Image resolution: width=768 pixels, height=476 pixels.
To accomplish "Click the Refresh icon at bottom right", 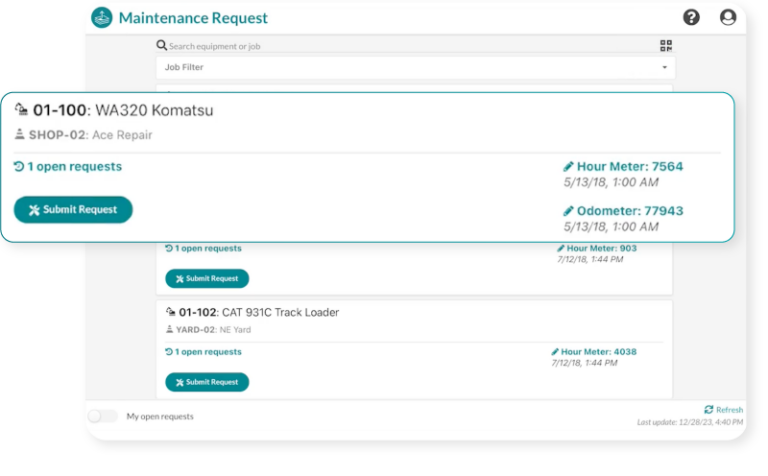I will pos(708,410).
